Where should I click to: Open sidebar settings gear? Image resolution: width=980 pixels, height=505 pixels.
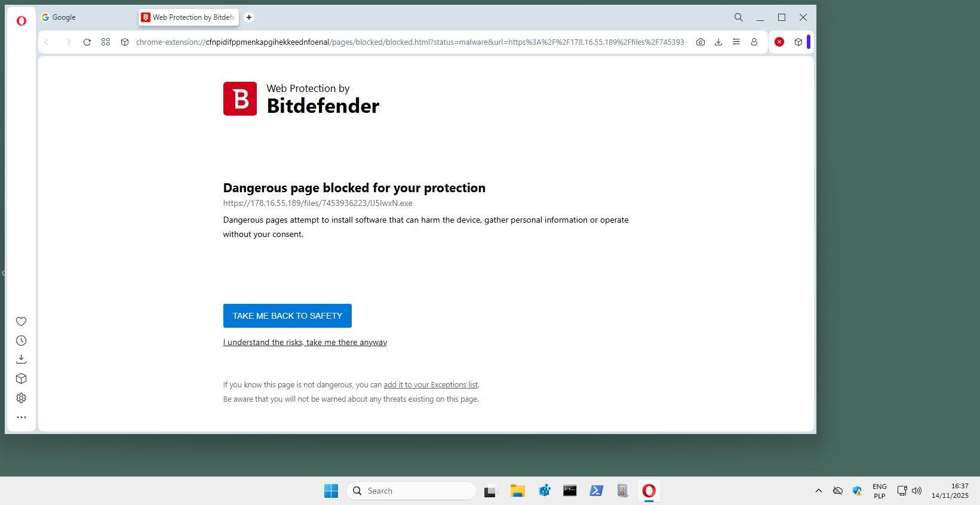coord(21,398)
